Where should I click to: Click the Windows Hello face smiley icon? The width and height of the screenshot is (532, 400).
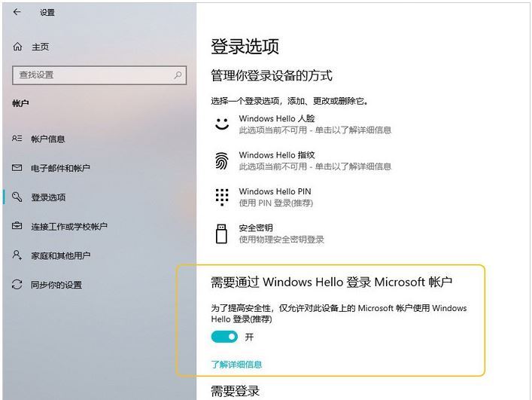[x=222, y=124]
